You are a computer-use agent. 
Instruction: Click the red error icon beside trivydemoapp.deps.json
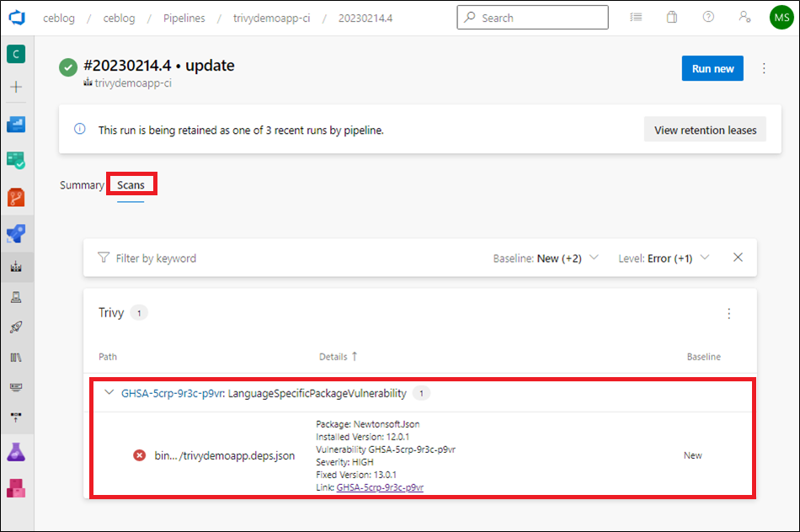click(x=139, y=455)
